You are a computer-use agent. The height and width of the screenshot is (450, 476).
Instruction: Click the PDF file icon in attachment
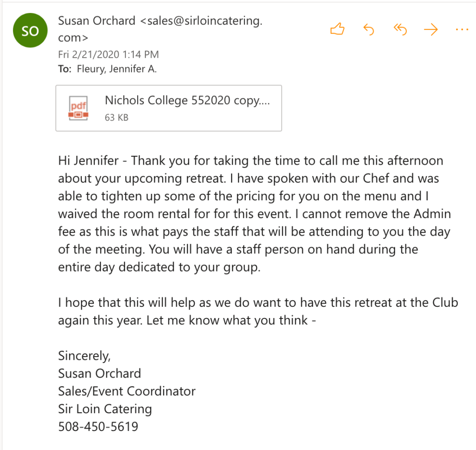point(79,107)
